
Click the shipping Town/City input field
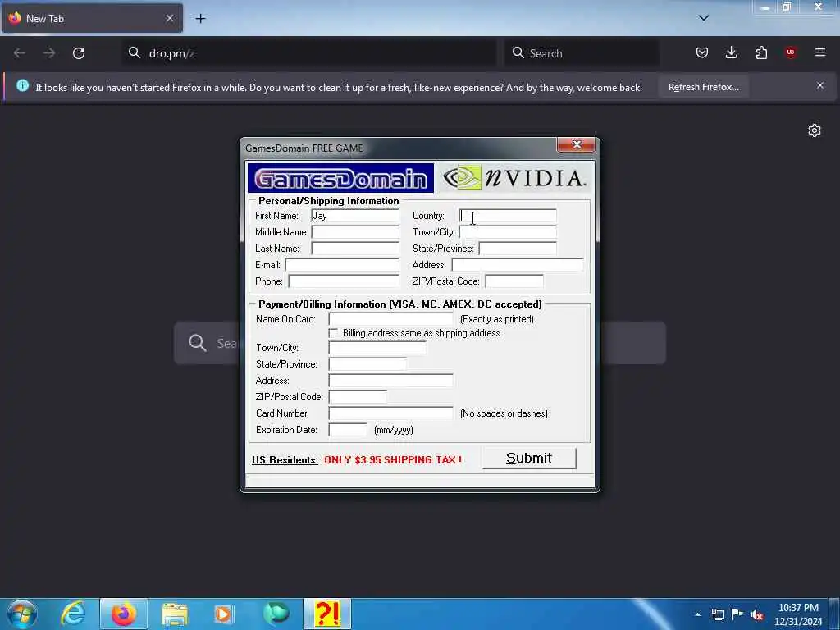507,232
